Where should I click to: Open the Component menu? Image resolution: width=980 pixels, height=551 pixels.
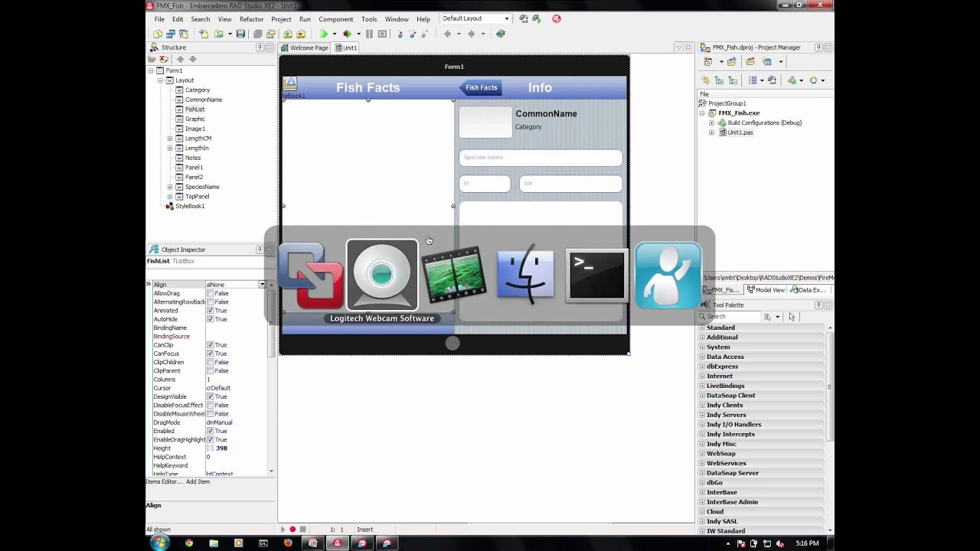point(335,19)
